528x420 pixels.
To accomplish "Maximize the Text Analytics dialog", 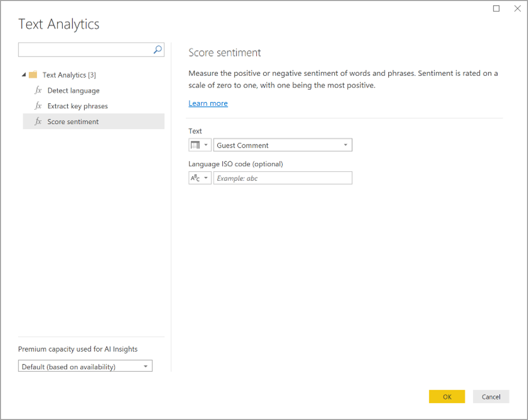I will click(x=496, y=8).
